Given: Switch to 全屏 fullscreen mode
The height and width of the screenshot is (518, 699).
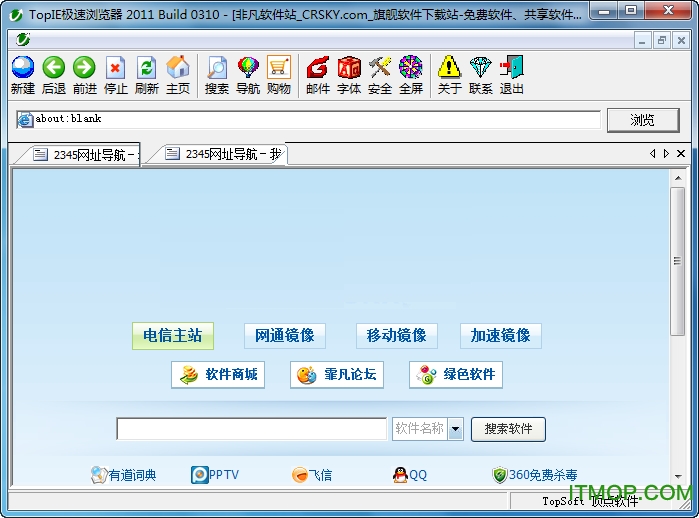Looking at the screenshot, I should [411, 74].
